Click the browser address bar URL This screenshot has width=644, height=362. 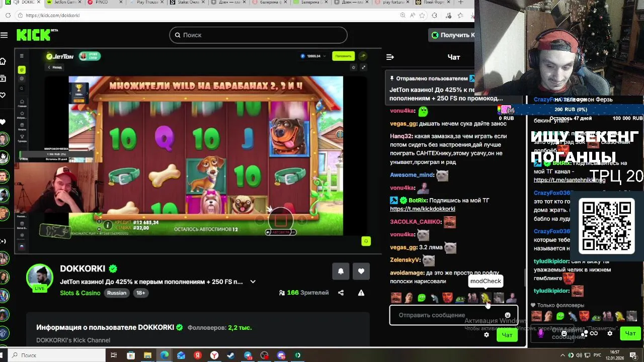(x=52, y=16)
